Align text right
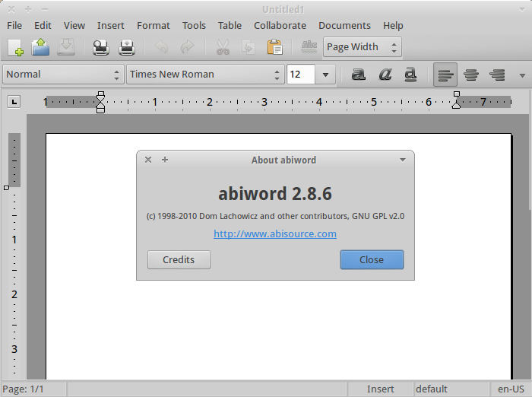This screenshot has height=397, width=532. coord(497,75)
